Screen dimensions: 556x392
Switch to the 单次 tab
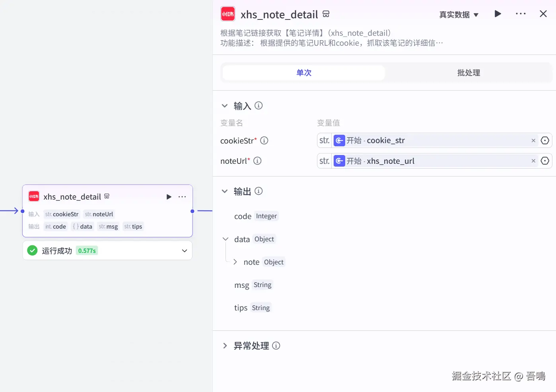tap(304, 73)
